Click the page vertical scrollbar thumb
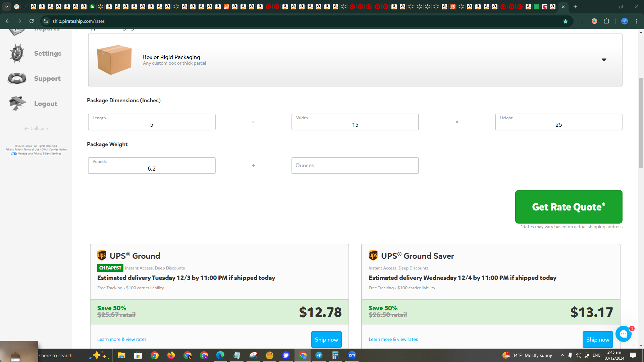The width and height of the screenshot is (644, 362). point(641,123)
